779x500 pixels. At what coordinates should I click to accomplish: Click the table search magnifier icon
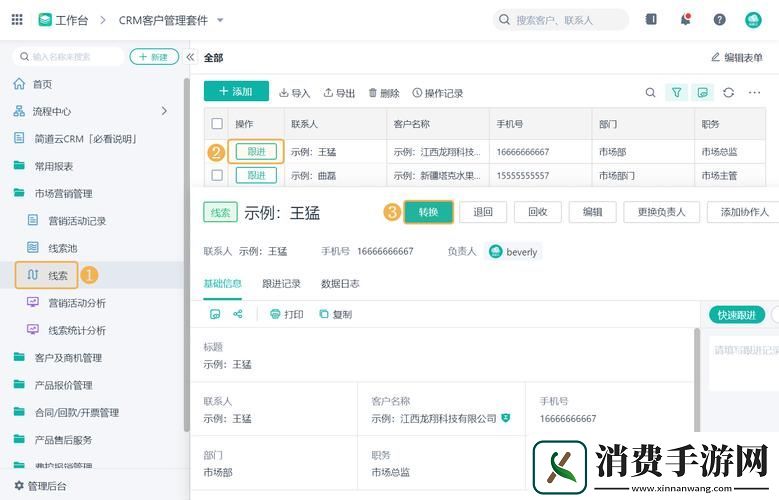[650, 92]
